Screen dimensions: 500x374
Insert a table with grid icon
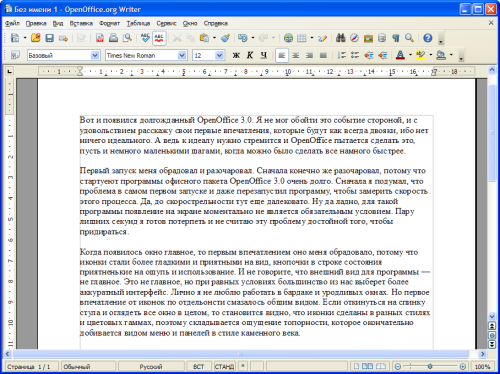point(302,38)
